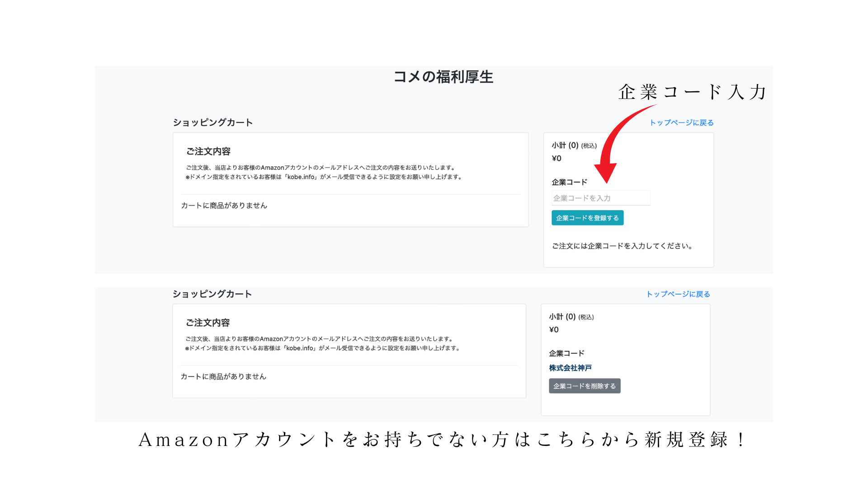The height and width of the screenshot is (488, 868).
Task: Open the 株式会社神戸 company name link
Action: [x=570, y=368]
